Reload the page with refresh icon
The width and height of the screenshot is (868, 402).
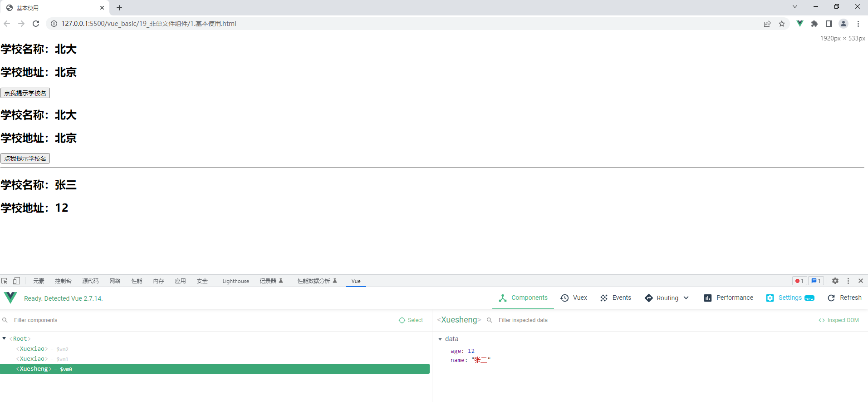(36, 24)
